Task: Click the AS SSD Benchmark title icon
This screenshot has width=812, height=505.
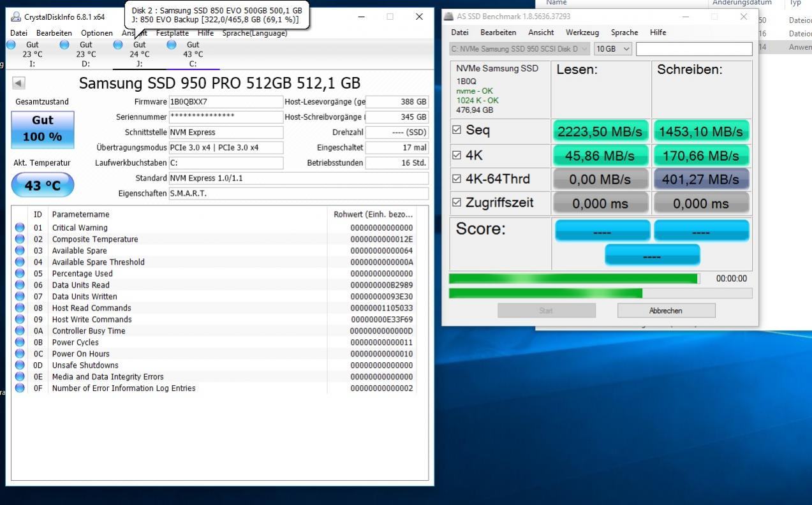Action: click(449, 17)
